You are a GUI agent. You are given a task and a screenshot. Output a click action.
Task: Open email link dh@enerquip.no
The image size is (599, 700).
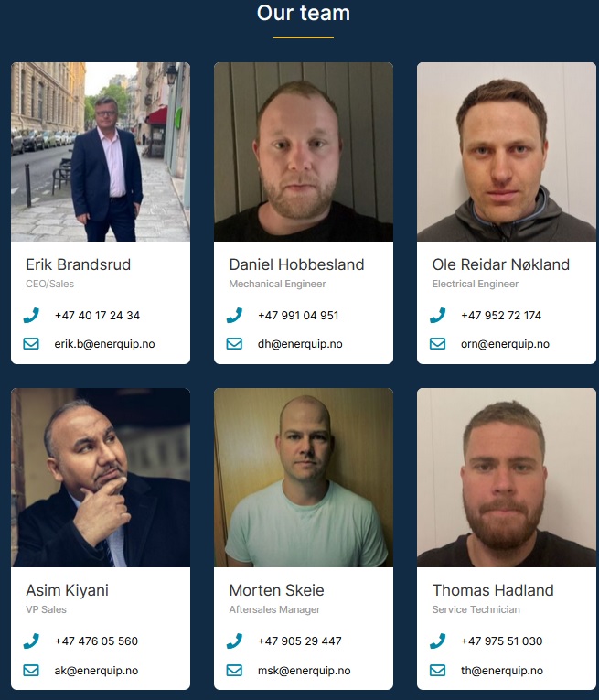pos(300,344)
